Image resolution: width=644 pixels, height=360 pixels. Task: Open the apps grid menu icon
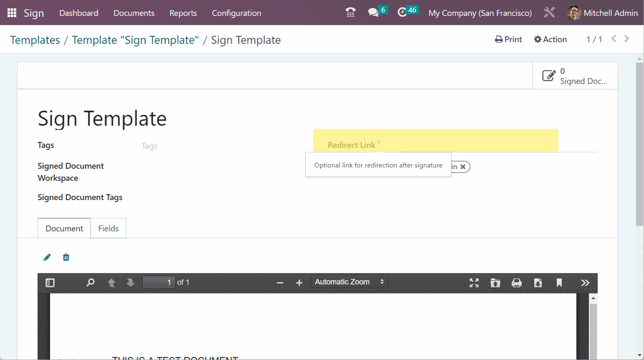(x=12, y=13)
